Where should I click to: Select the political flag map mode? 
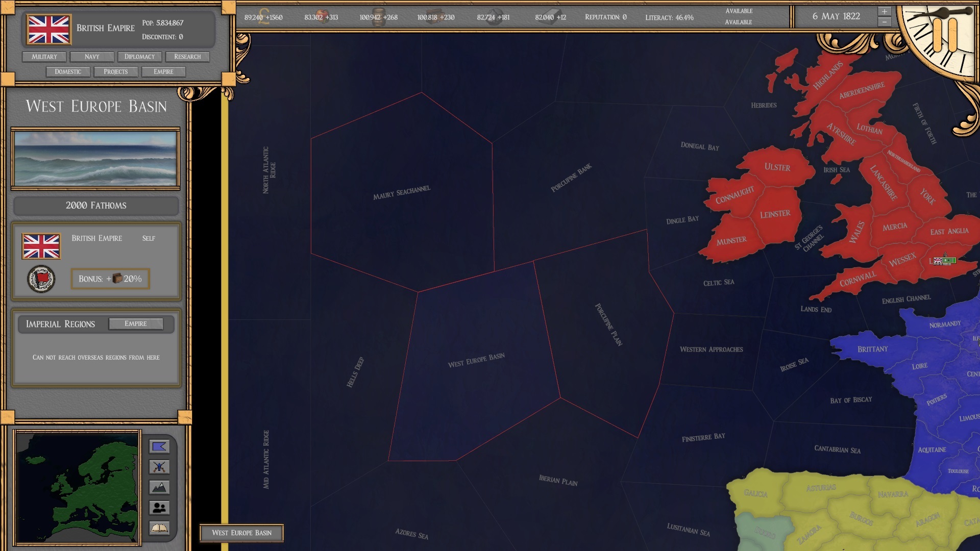[x=159, y=447]
